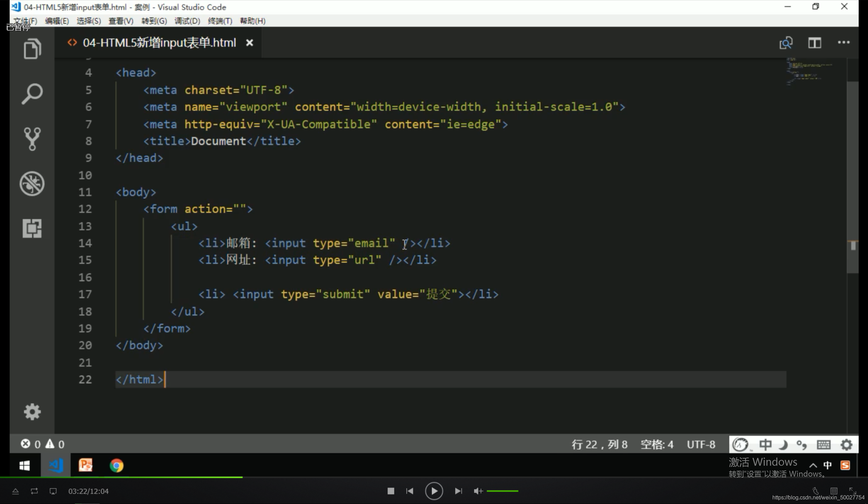Image resolution: width=868 pixels, height=504 pixels.
Task: Click the editor vertical scrollbar thumb
Action: 852,177
